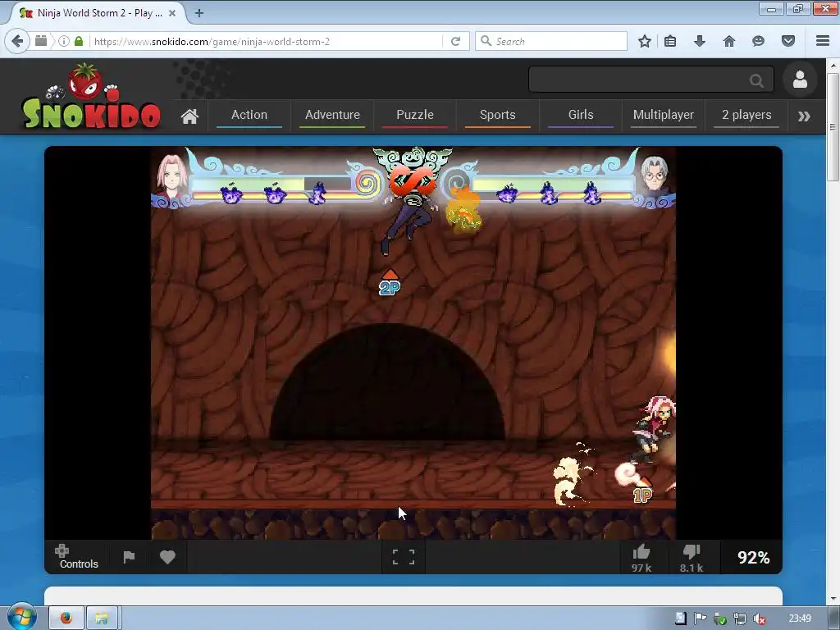Reload the page in browser
Screen dimensions: 840x630
[456, 41]
